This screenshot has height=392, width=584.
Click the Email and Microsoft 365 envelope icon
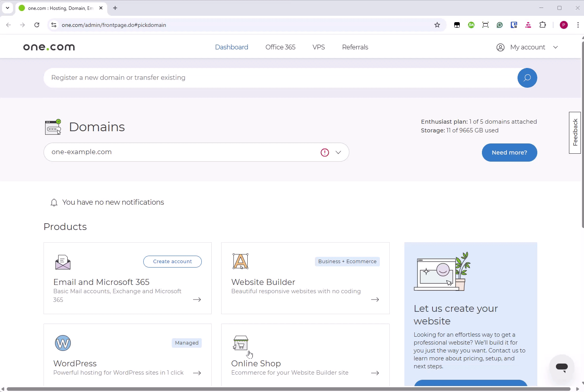tap(63, 262)
